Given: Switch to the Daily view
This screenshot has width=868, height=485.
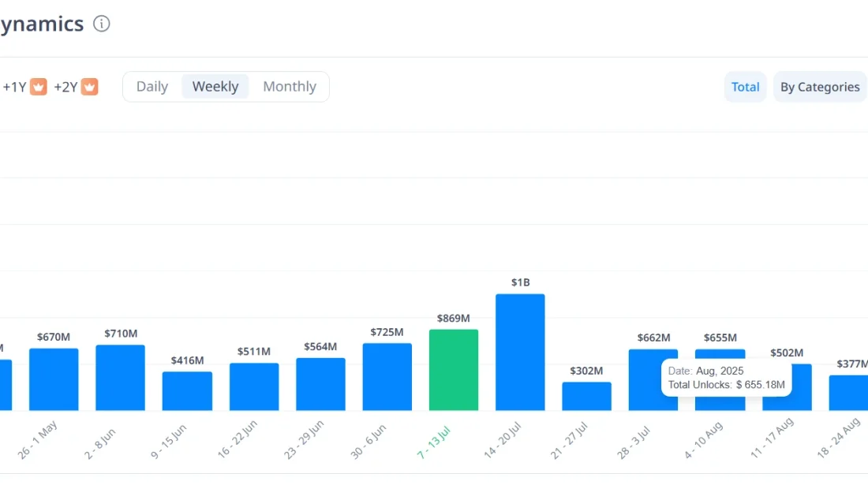Looking at the screenshot, I should (x=152, y=87).
